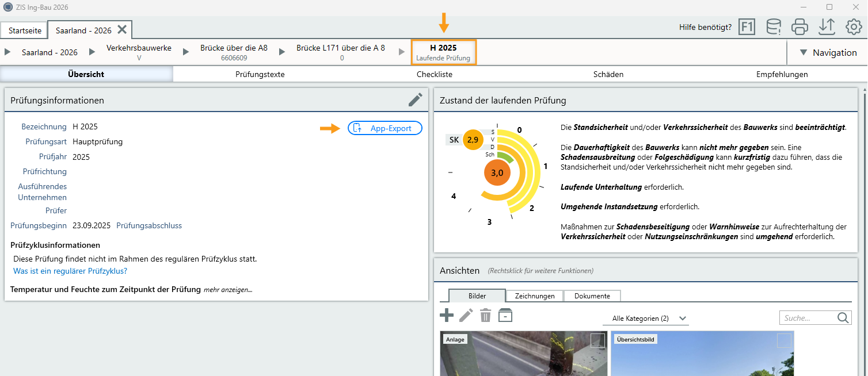Go to Verkehrsbauwerke breadcrumb

point(139,52)
